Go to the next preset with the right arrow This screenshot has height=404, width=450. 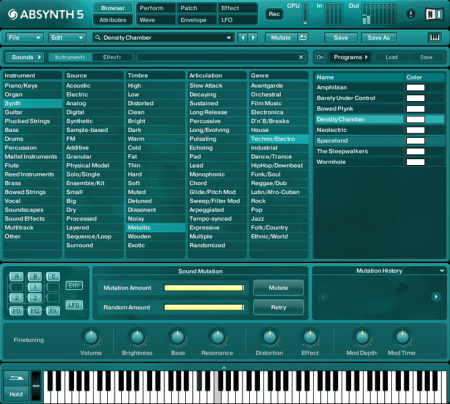click(253, 38)
